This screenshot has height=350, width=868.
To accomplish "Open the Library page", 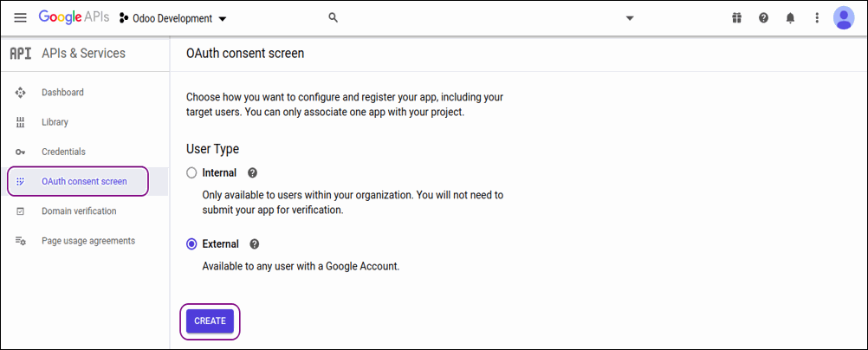I will click(55, 122).
